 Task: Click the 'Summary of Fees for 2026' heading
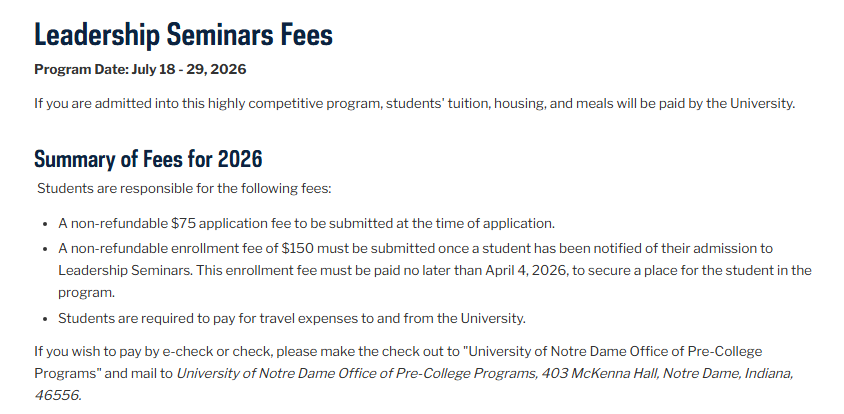[148, 159]
